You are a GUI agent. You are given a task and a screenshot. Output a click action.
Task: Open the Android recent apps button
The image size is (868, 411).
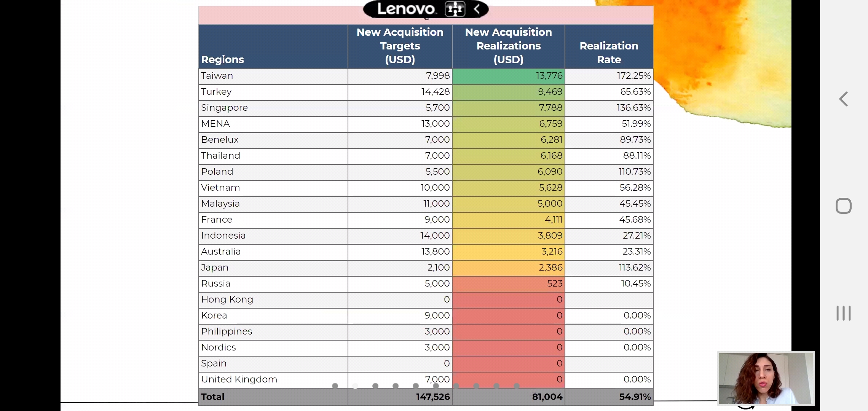click(x=843, y=313)
